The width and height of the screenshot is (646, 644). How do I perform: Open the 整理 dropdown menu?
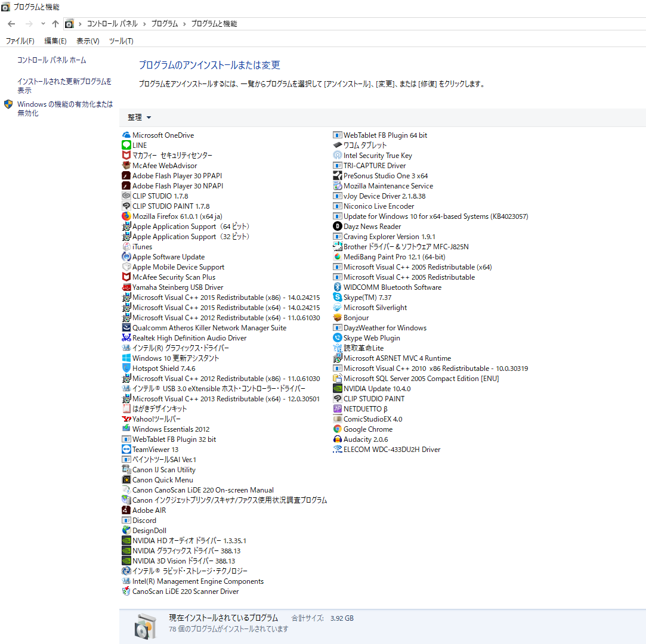[x=139, y=117]
